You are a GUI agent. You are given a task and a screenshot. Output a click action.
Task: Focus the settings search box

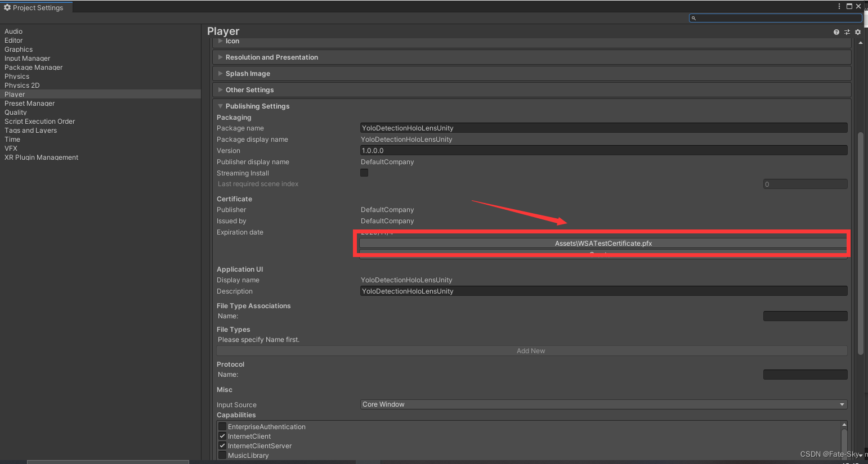point(775,18)
